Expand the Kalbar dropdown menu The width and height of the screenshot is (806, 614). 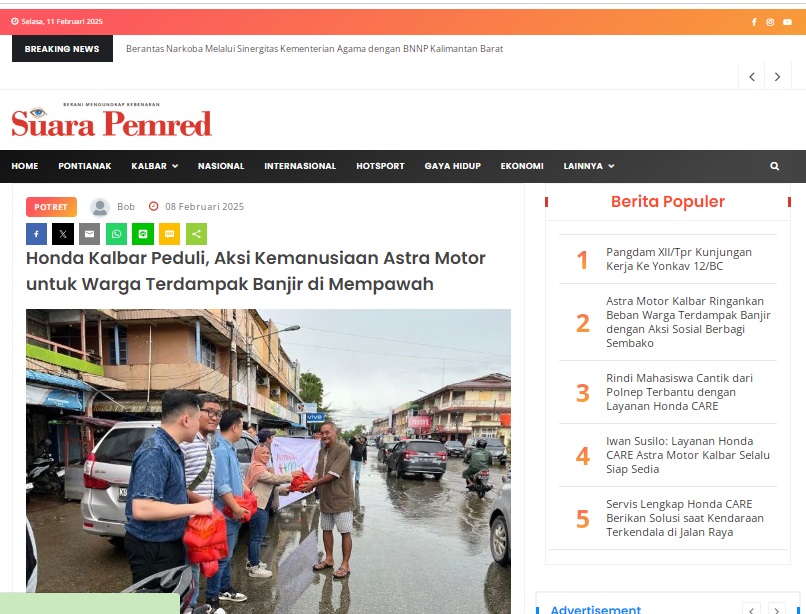pyautogui.click(x=155, y=166)
